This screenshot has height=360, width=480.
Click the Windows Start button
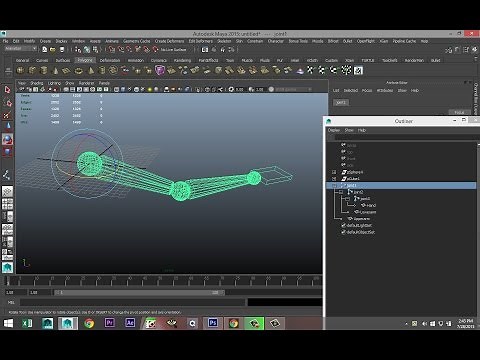[x=8, y=323]
